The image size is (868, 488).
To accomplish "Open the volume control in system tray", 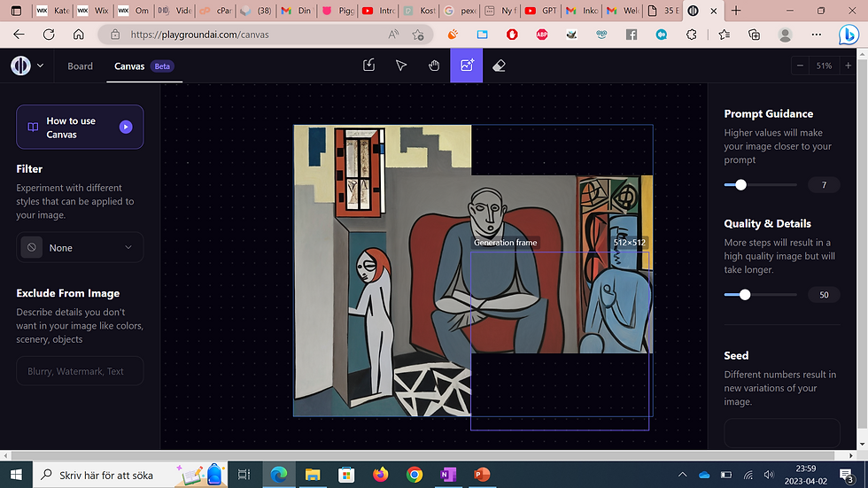I will point(769,474).
